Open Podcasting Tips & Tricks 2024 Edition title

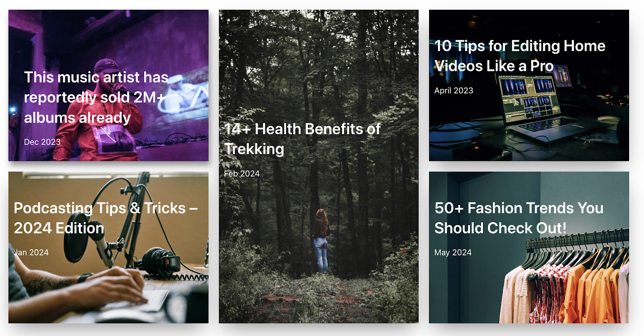106,218
